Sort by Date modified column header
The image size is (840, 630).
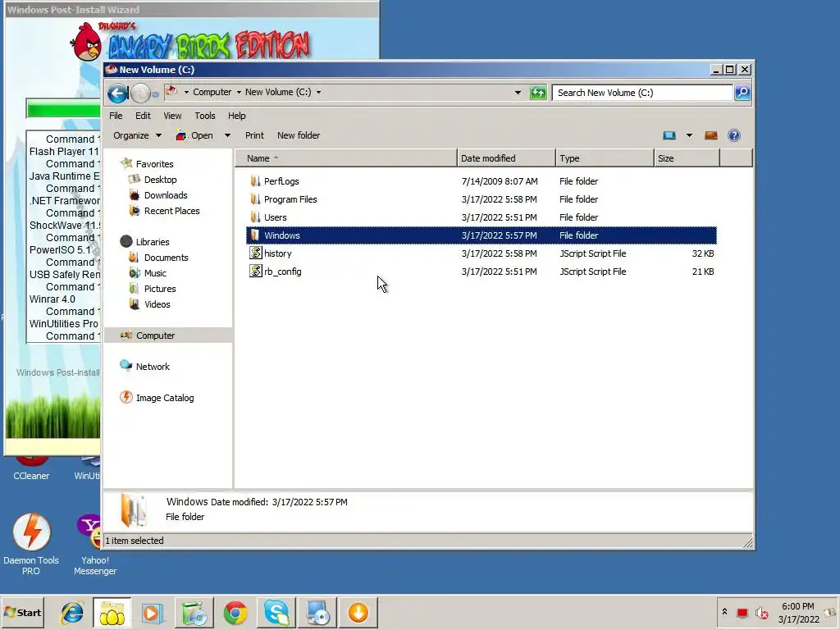(506, 158)
